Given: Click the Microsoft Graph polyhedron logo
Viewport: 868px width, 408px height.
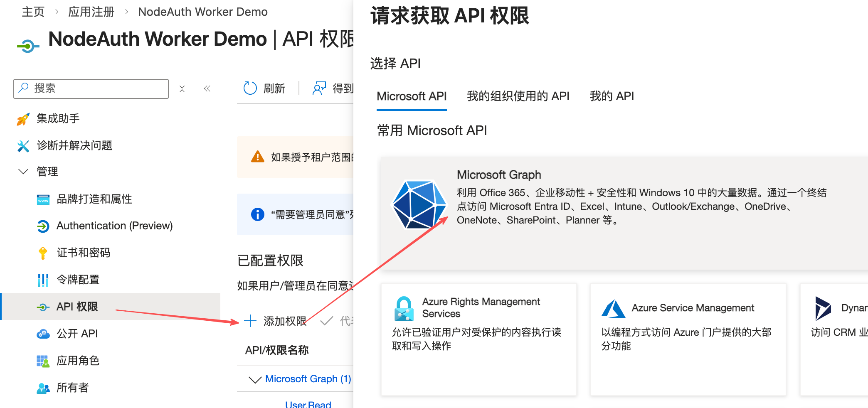Looking at the screenshot, I should (419, 204).
